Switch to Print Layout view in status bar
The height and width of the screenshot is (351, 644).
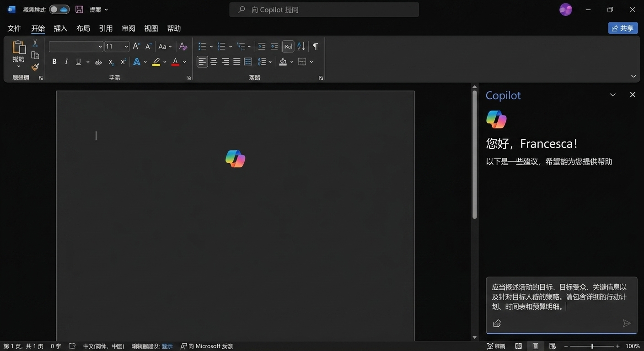(x=535, y=346)
